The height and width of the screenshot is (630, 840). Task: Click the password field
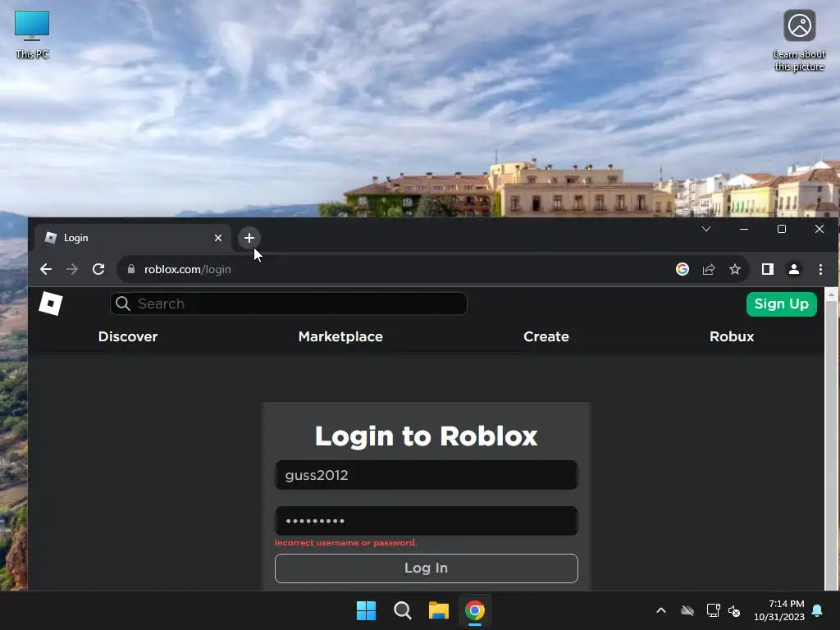427,521
